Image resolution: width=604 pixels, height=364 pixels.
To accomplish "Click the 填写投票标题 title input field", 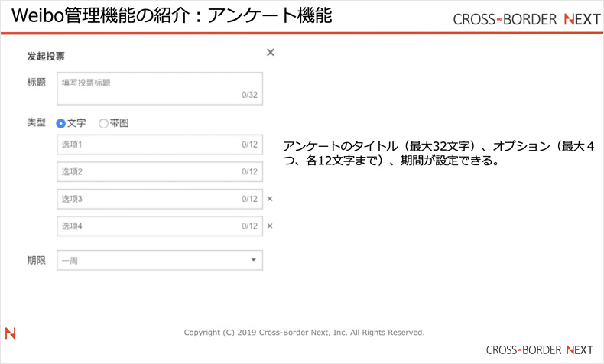I will pyautogui.click(x=160, y=88).
